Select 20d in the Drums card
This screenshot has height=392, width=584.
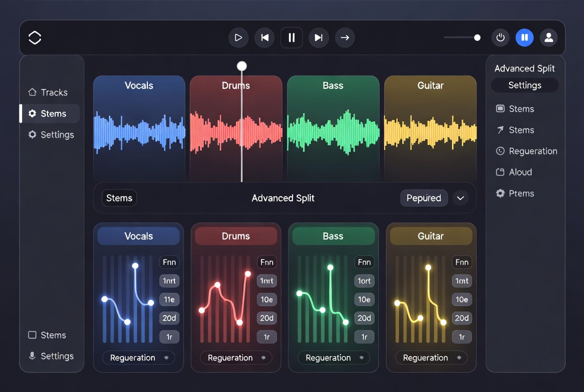pos(266,318)
